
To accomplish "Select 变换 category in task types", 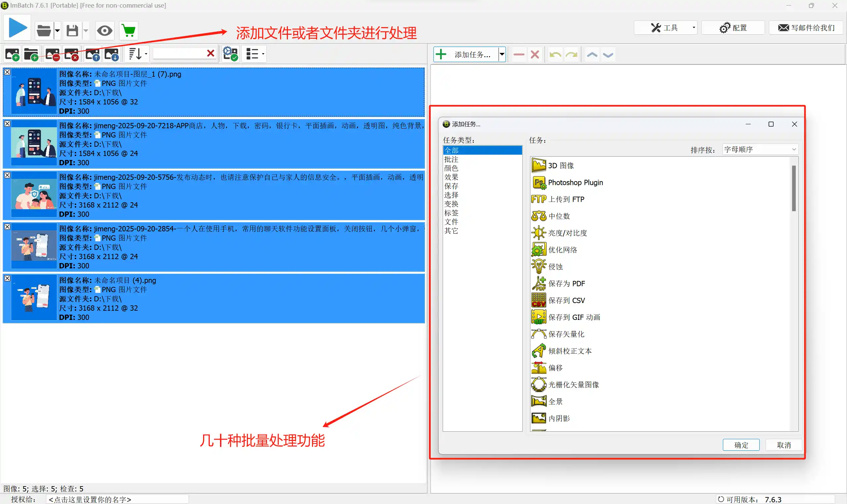I will click(x=451, y=204).
